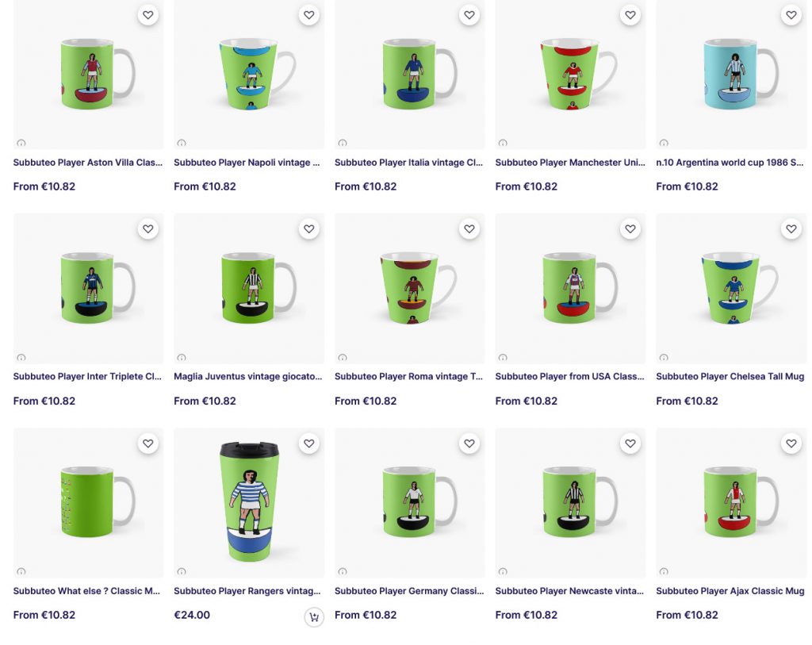Open Subbuteo Player Italia vintage title link

(x=408, y=163)
